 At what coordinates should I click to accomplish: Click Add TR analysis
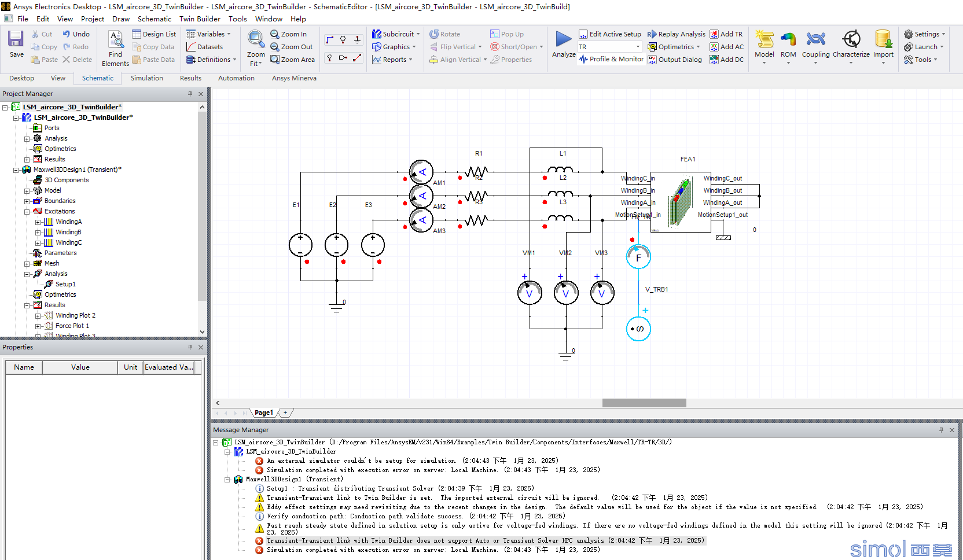coord(726,34)
